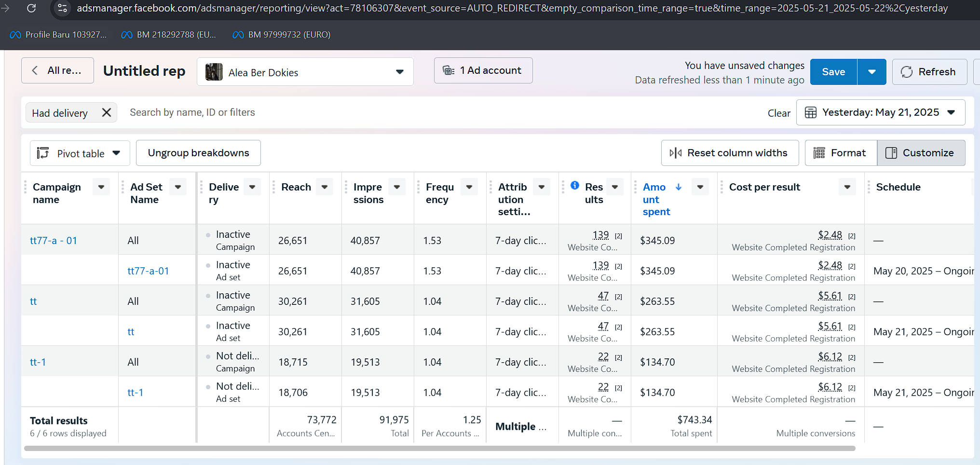The height and width of the screenshot is (465, 980).
Task: Click Ungroup breakdowns
Action: (x=198, y=153)
